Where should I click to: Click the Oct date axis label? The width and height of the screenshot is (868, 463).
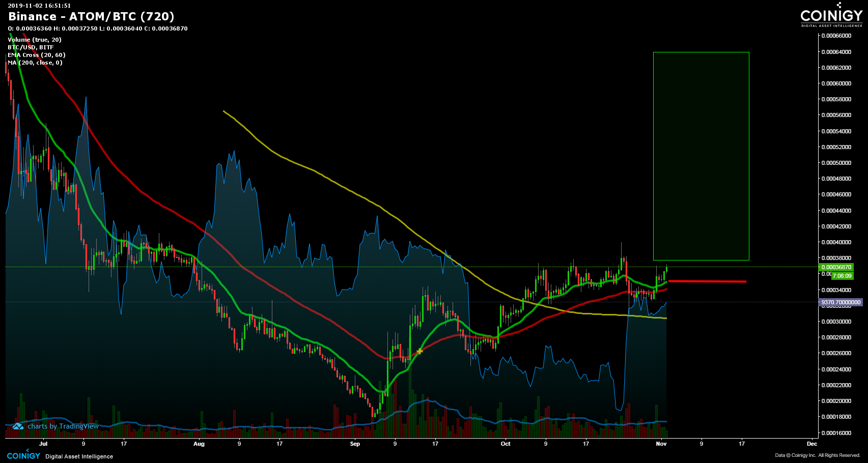(x=506, y=444)
